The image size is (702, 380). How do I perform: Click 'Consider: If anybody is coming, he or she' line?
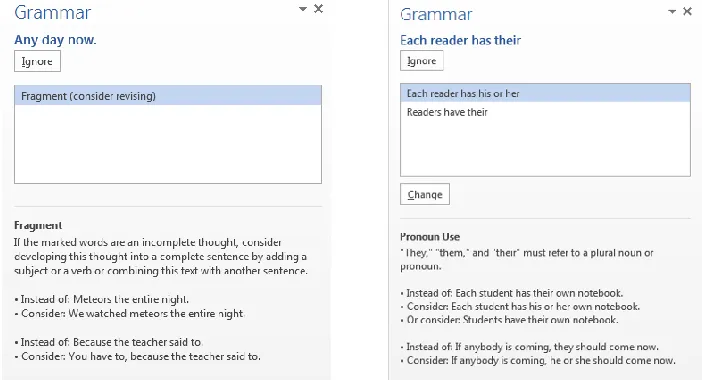(538, 360)
